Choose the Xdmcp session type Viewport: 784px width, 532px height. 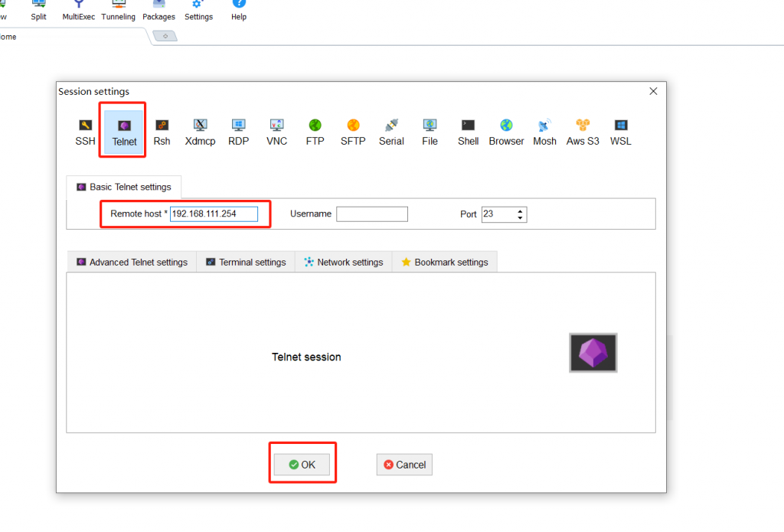point(200,132)
